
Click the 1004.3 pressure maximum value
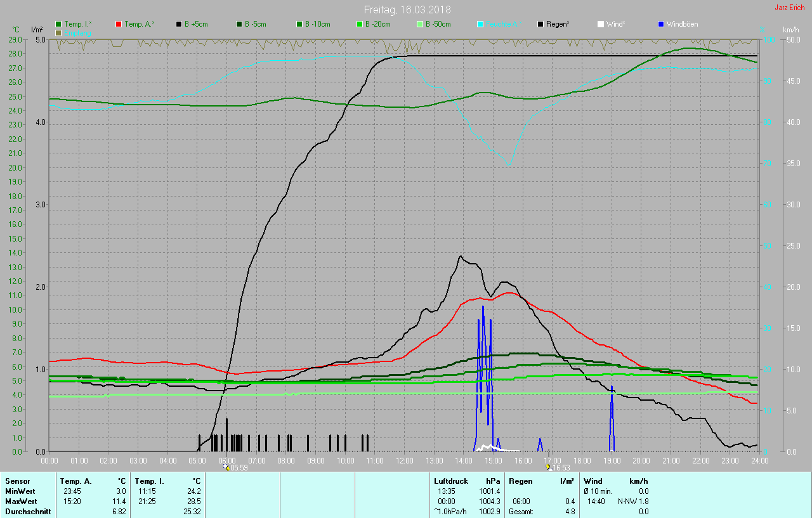tap(490, 502)
